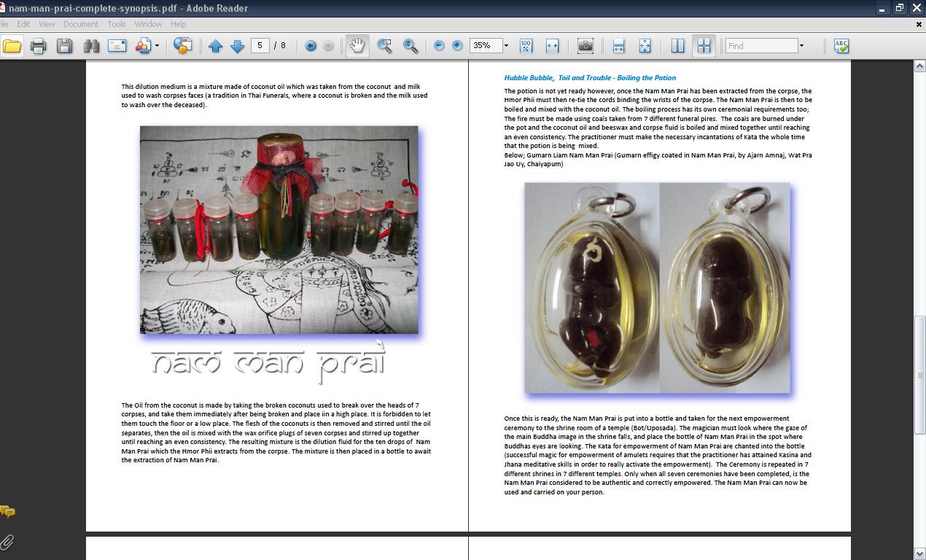
Task: Open the zoom percentage dropdown
Action: [506, 46]
